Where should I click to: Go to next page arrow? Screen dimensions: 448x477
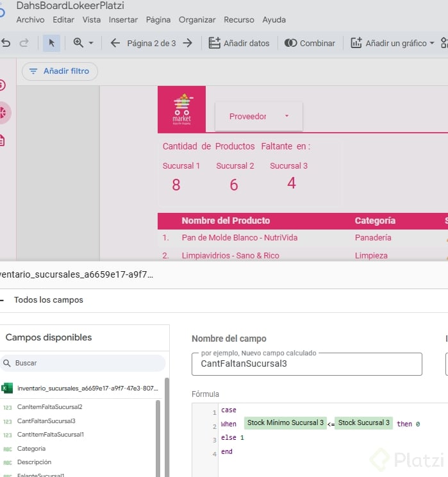coord(188,43)
